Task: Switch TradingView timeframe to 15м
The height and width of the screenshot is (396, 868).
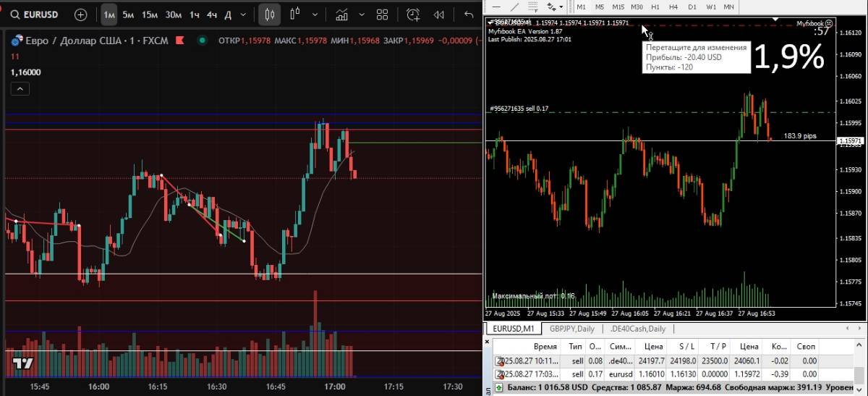Action: (150, 14)
